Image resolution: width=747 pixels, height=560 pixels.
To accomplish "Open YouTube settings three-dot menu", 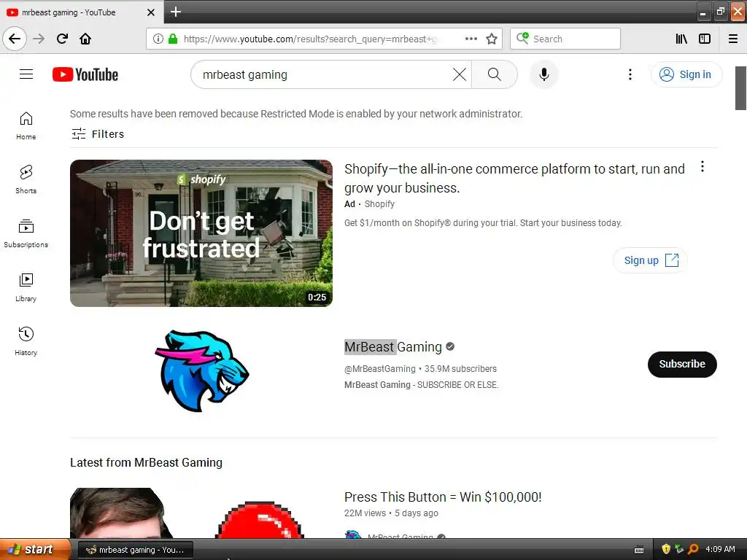I will (630, 74).
